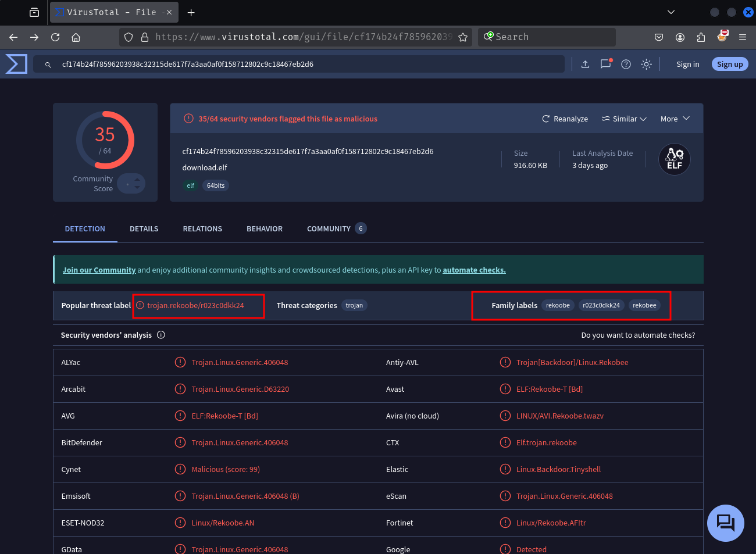Switch to the DETAILS tab
Screen dimensions: 756x554
(144, 229)
